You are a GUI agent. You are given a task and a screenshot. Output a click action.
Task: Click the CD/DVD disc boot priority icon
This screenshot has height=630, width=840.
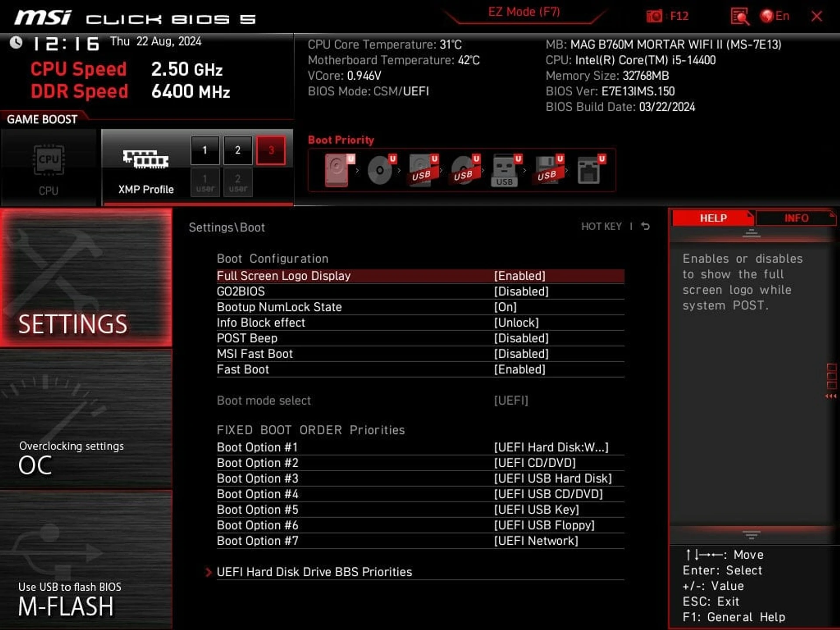[381, 170]
